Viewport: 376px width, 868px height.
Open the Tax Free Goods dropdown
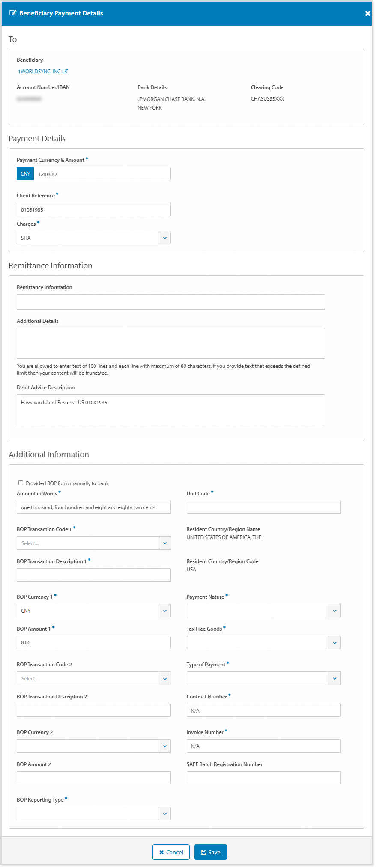tap(334, 642)
